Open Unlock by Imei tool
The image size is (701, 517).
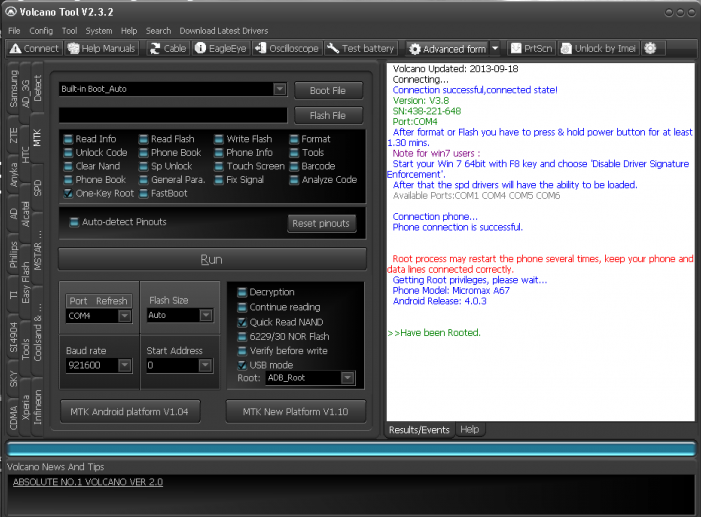(x=599, y=48)
